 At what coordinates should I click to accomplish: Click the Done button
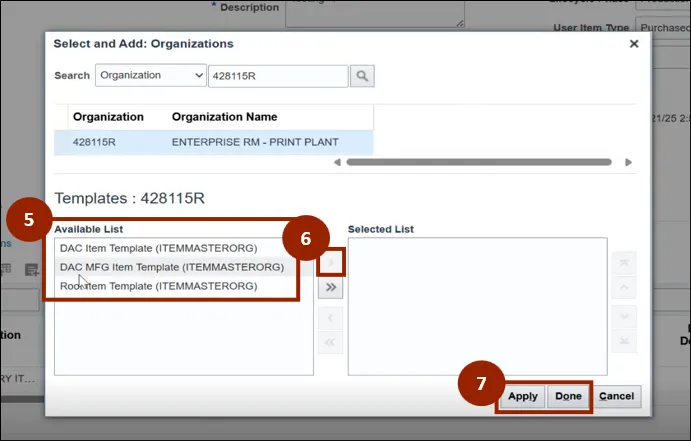(568, 396)
